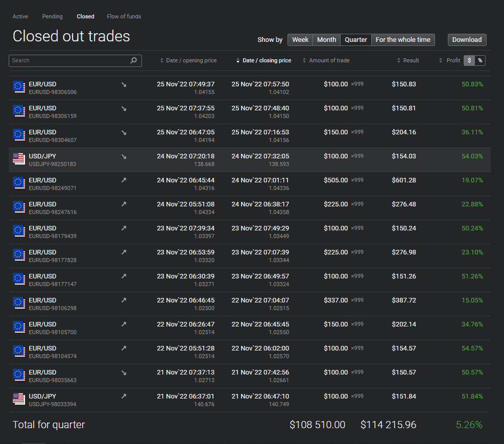Click up arrow icon on EURUSD-98106298 row
The height and width of the screenshot is (444, 504).
click(x=124, y=300)
